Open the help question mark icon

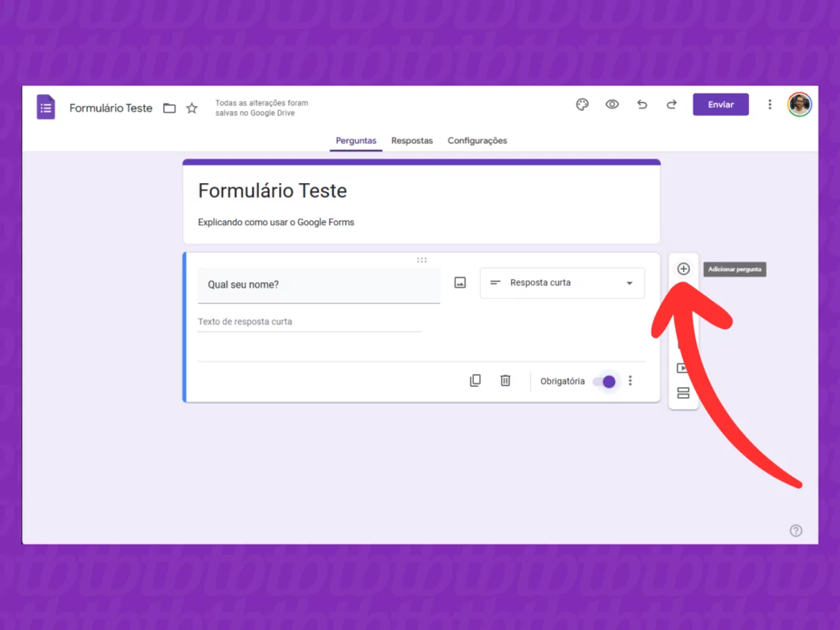point(796,530)
